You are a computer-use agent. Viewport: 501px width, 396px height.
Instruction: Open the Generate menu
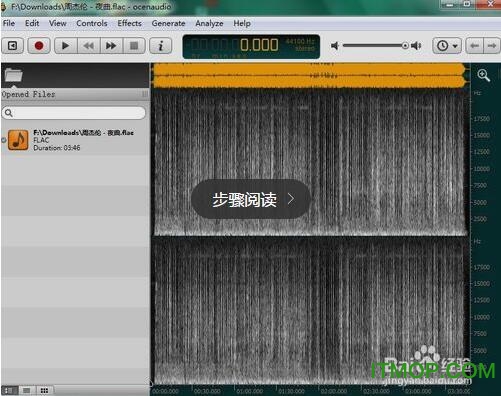pyautogui.click(x=168, y=23)
